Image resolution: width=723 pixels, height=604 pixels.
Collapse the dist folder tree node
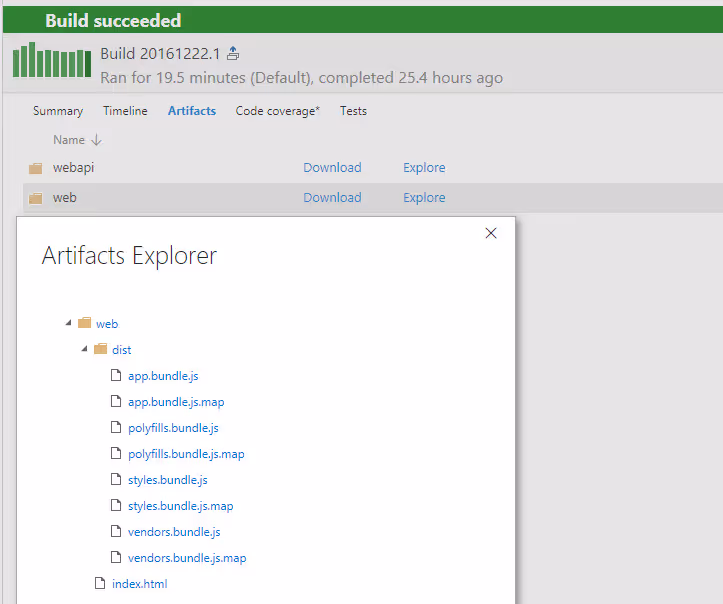coord(84,349)
